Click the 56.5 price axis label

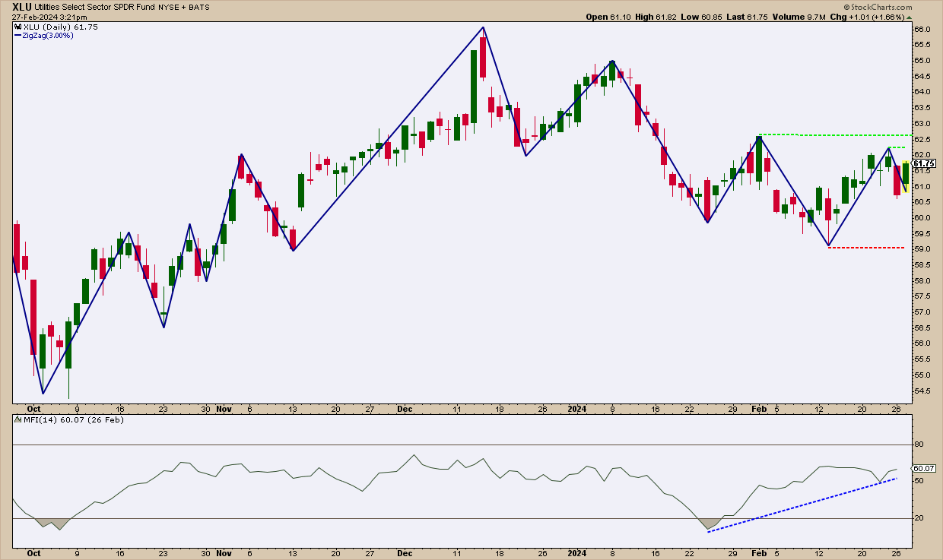[x=921, y=328]
